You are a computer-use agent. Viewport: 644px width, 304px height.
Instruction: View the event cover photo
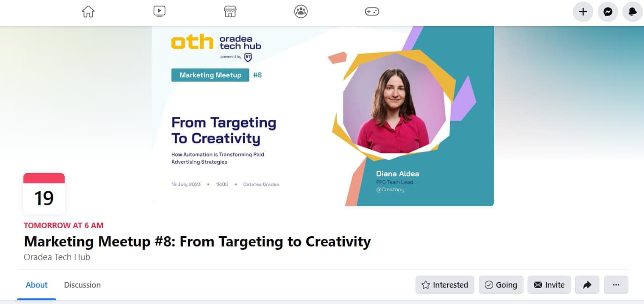click(x=322, y=116)
